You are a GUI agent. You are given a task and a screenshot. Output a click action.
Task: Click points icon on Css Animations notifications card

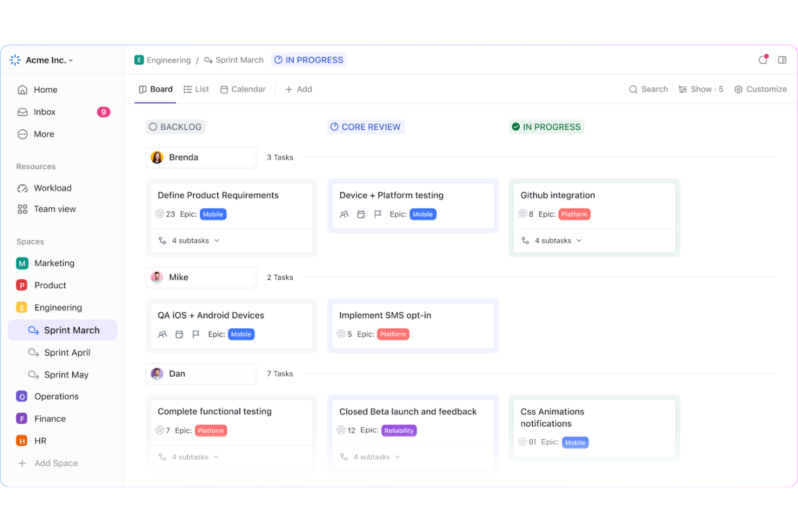[x=522, y=442]
